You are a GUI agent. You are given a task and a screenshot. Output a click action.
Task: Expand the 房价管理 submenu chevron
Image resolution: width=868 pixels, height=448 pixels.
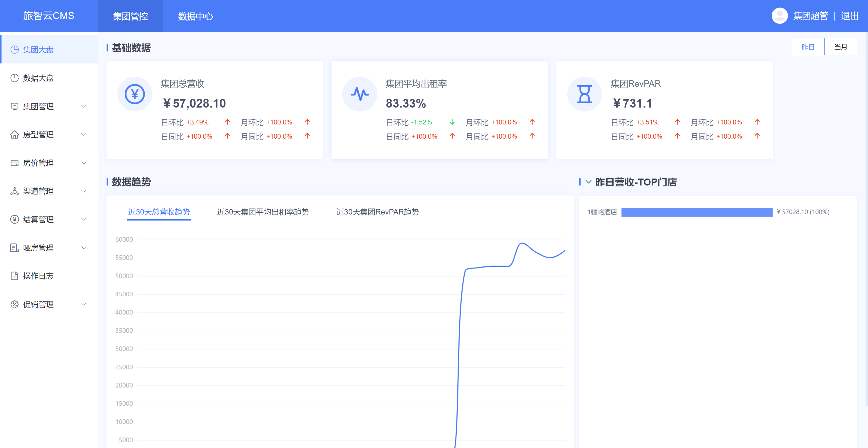coord(84,163)
